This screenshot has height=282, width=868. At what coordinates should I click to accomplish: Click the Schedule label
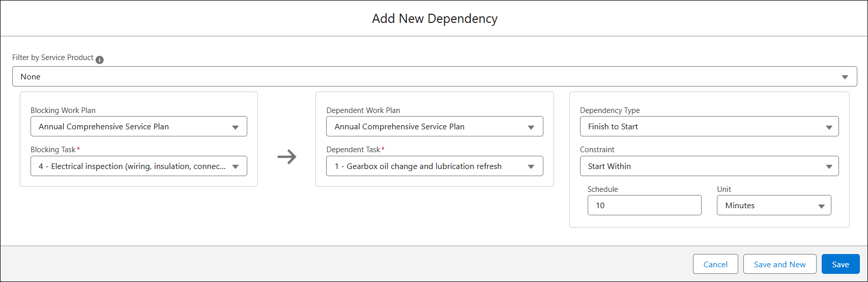pyautogui.click(x=602, y=189)
